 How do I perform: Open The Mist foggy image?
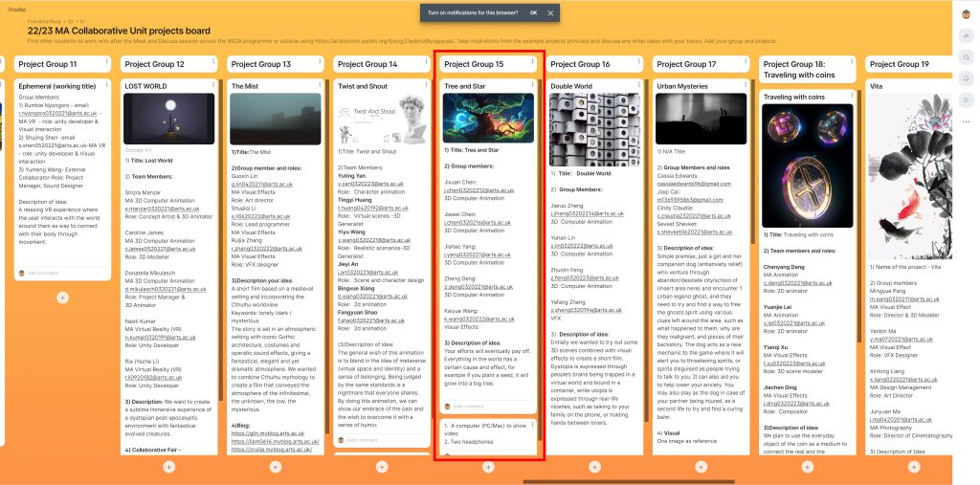[276, 119]
